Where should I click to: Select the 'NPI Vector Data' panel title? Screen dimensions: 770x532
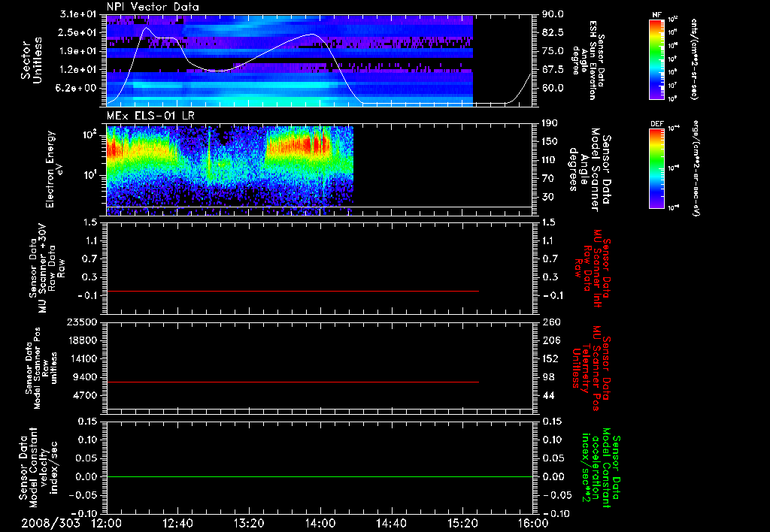(153, 7)
